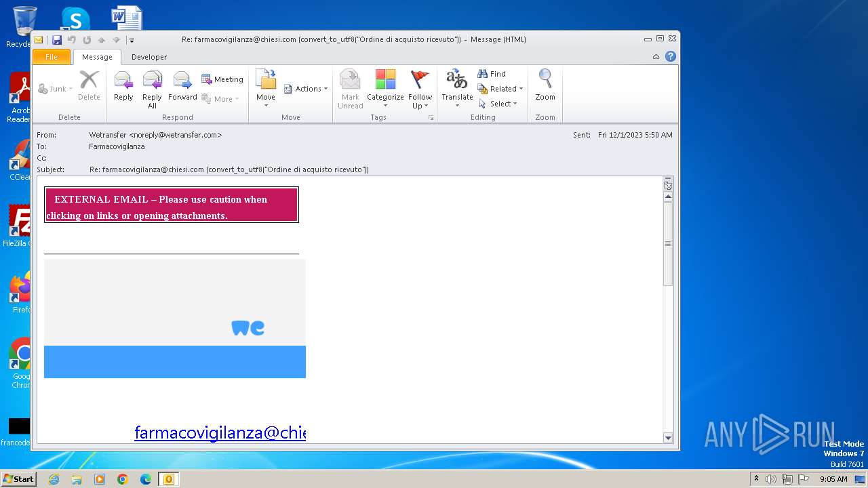Open Chrome from the taskbar

pos(123,479)
